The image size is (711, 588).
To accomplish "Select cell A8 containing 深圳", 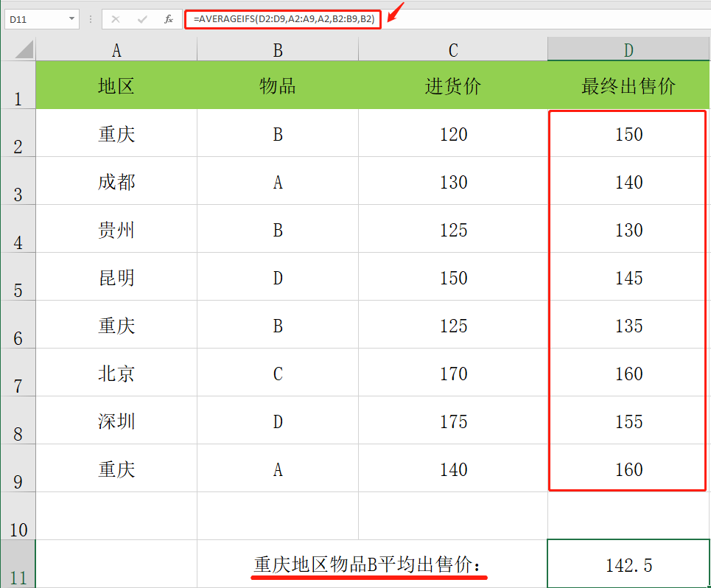I will click(x=116, y=421).
